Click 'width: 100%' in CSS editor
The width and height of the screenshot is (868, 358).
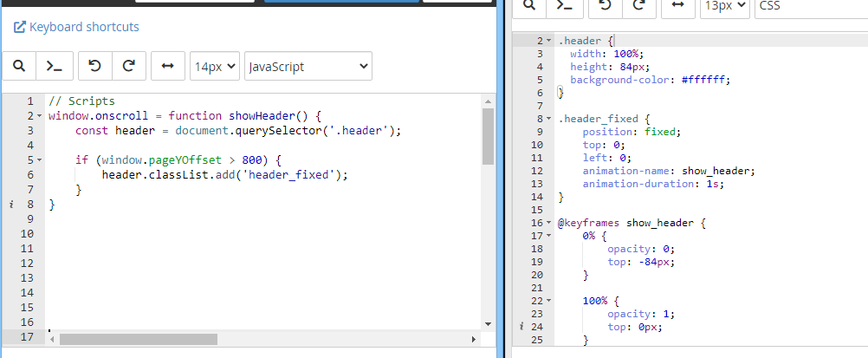tap(606, 54)
